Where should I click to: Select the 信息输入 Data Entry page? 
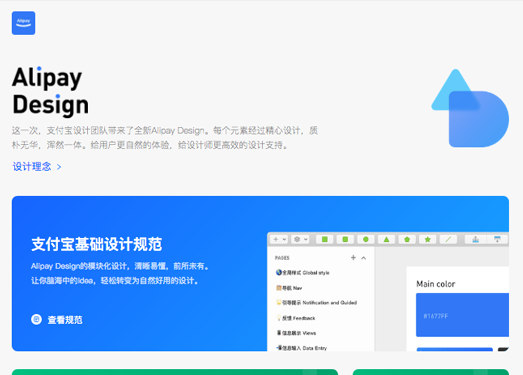coord(301,348)
